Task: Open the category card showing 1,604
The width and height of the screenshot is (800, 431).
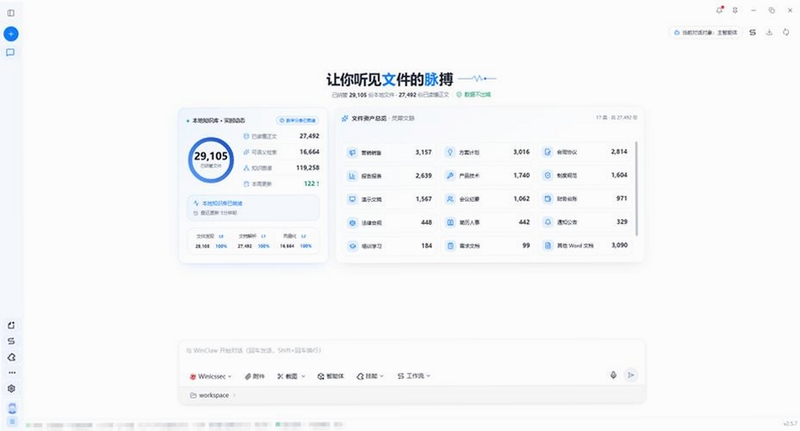Action: tap(585, 175)
